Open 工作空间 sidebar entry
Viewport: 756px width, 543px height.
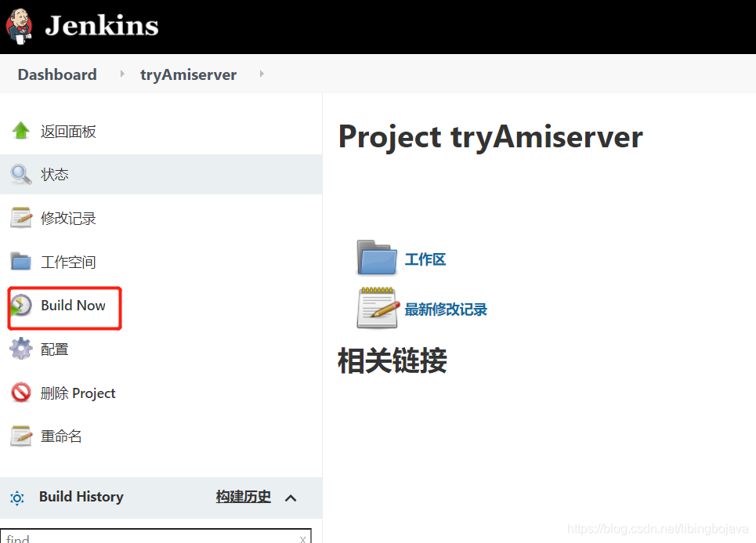68,262
